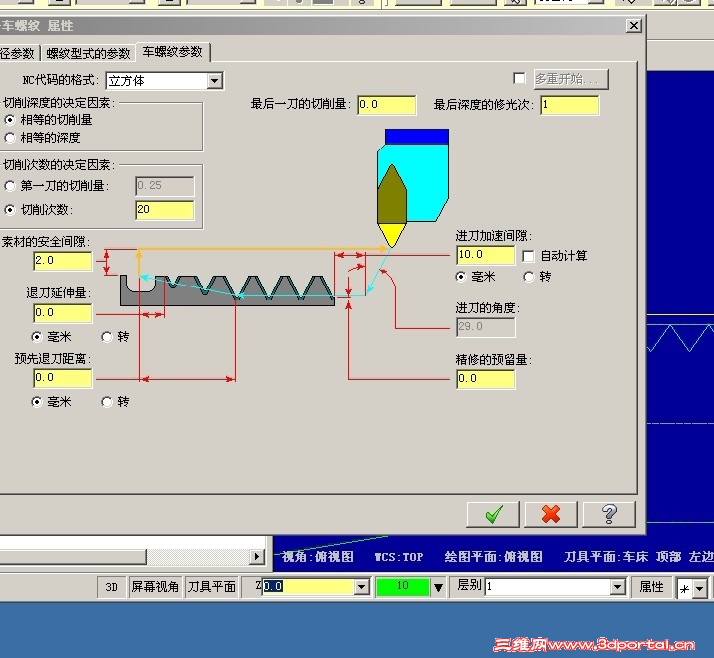Select 相等的深度 radio option
This screenshot has height=658, width=714.
(10, 138)
